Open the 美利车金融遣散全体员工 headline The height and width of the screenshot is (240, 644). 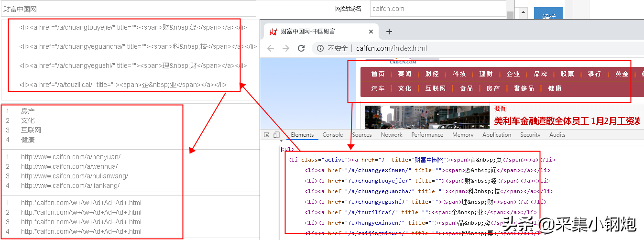pos(567,121)
